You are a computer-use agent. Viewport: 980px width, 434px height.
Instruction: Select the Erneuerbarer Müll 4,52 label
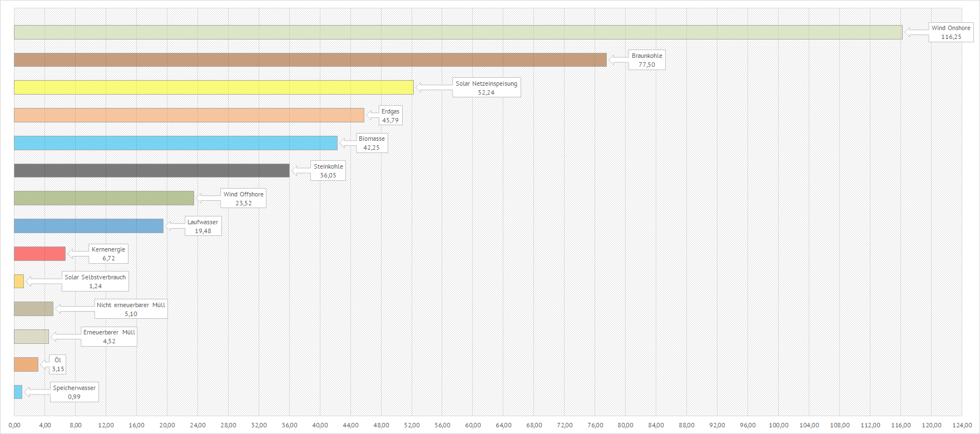(x=109, y=337)
